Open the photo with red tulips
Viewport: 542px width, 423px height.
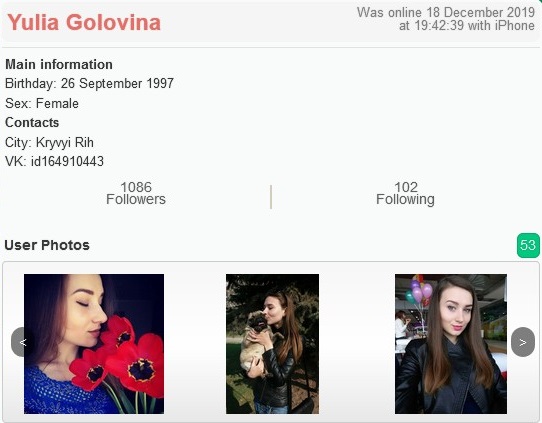click(94, 344)
